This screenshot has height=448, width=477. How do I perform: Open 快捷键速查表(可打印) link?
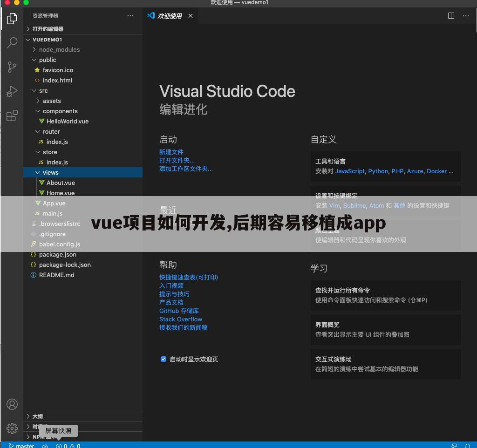click(x=189, y=277)
